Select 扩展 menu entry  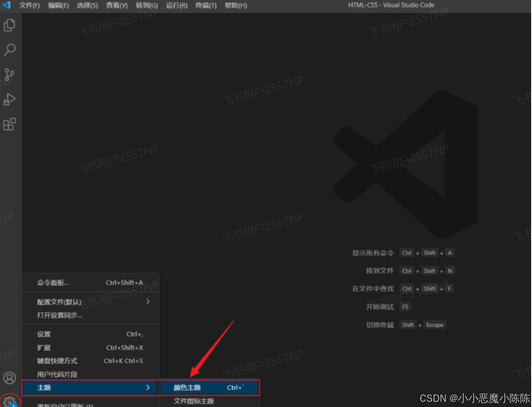(91, 347)
